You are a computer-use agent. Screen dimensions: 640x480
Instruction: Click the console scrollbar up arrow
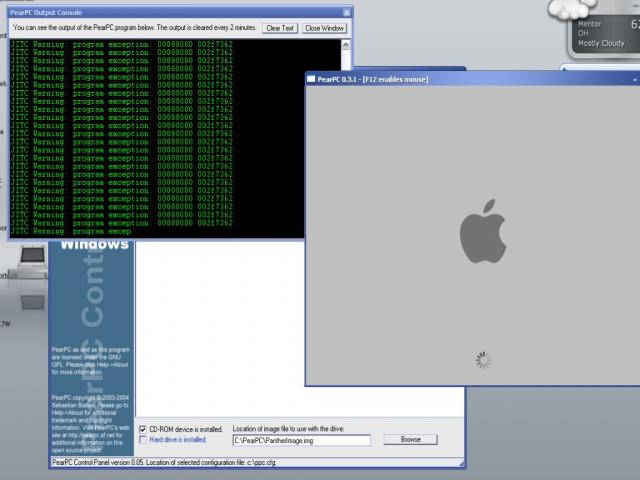tap(346, 44)
